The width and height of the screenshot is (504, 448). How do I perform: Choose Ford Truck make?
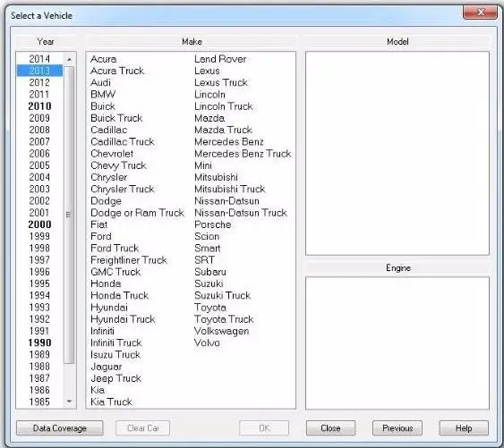pyautogui.click(x=115, y=249)
